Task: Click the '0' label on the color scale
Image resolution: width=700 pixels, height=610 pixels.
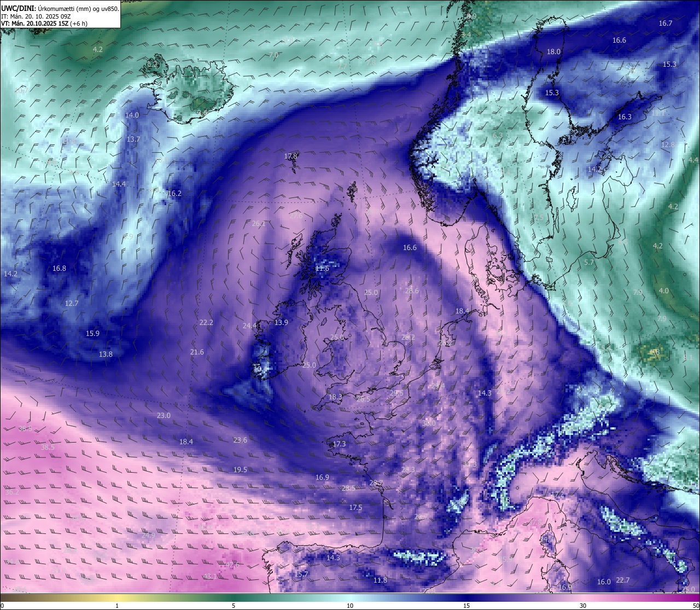Action: (x=2, y=606)
